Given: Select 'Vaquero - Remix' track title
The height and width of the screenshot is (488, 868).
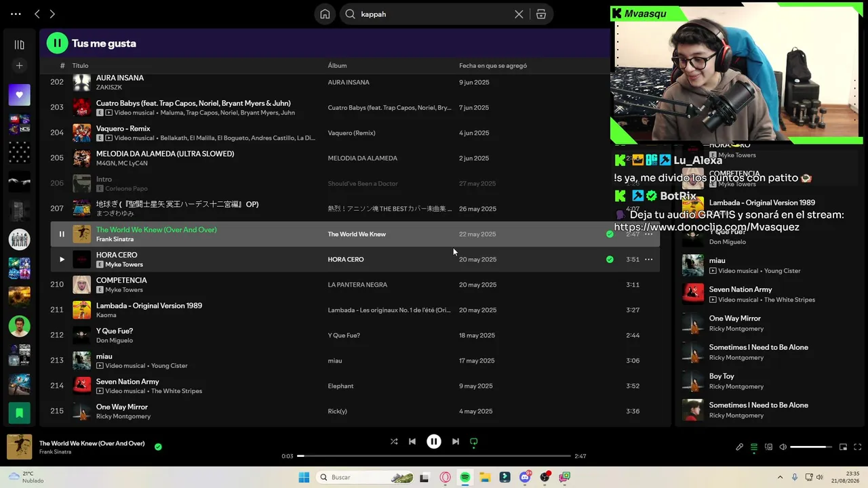Looking at the screenshot, I should coord(123,128).
